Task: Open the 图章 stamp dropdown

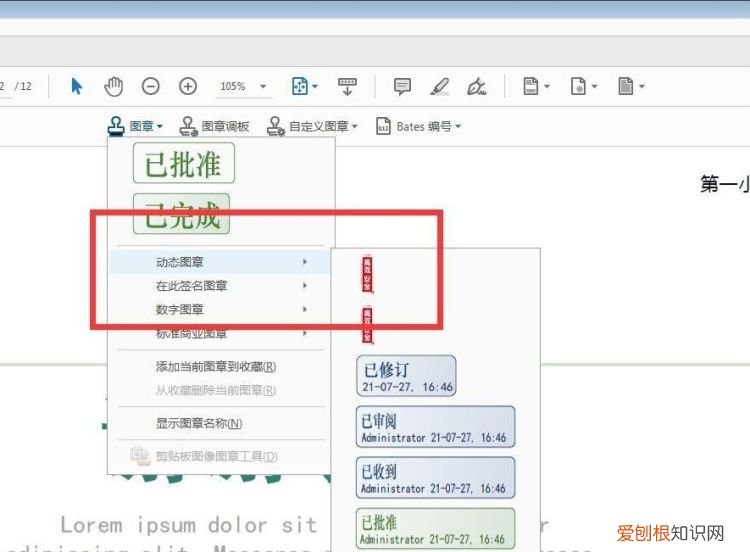Action: (135, 126)
